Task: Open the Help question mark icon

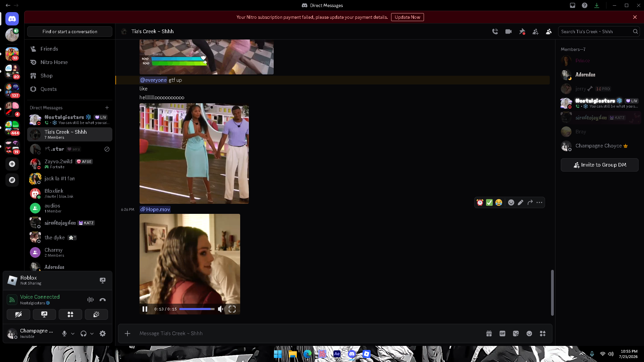Action: (585, 5)
